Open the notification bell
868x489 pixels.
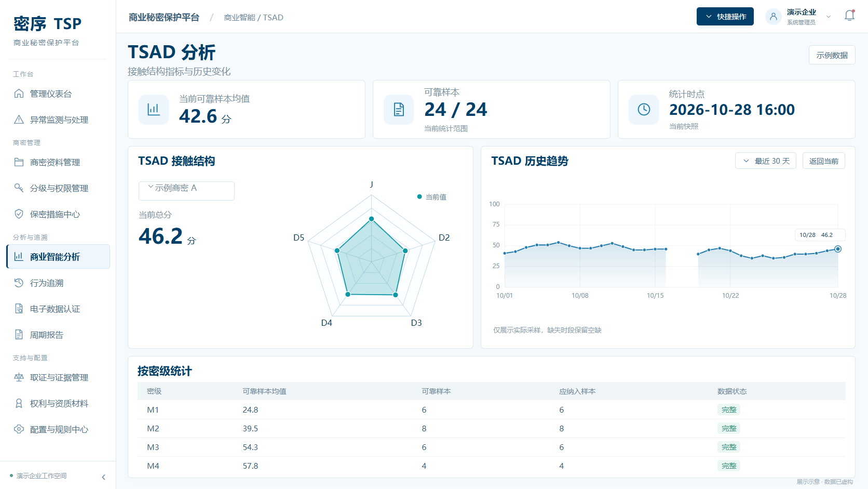point(849,16)
